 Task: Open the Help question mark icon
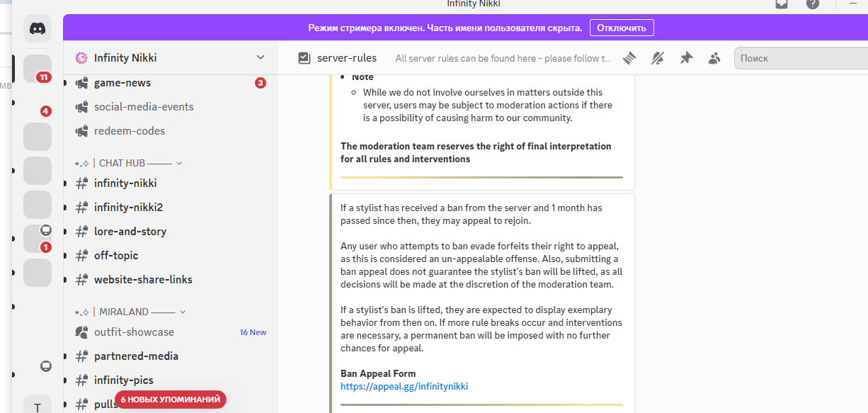pos(813,4)
